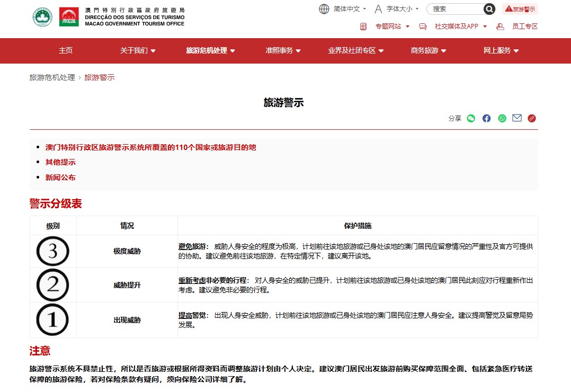The height and width of the screenshot is (392, 571).
Task: Click the magnifier search button
Action: 489,9
